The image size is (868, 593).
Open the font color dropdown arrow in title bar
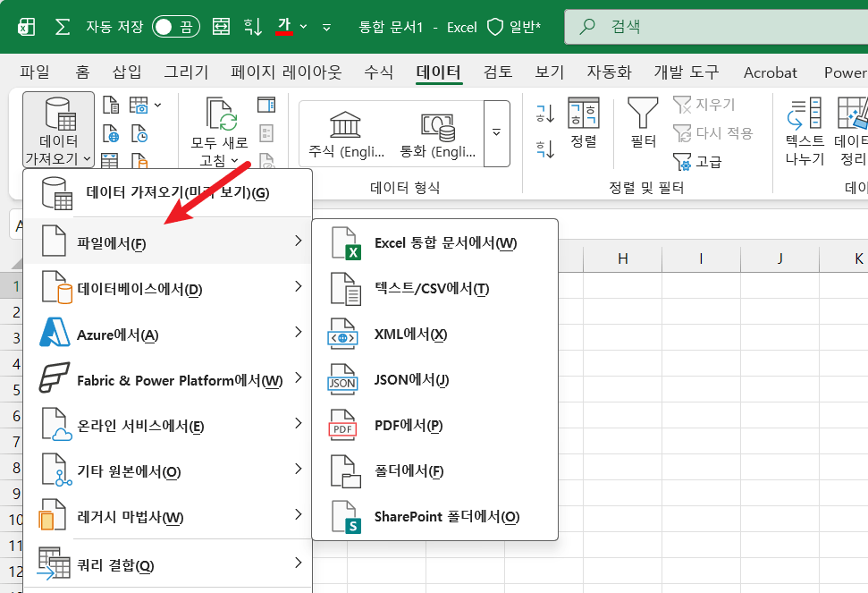303,27
